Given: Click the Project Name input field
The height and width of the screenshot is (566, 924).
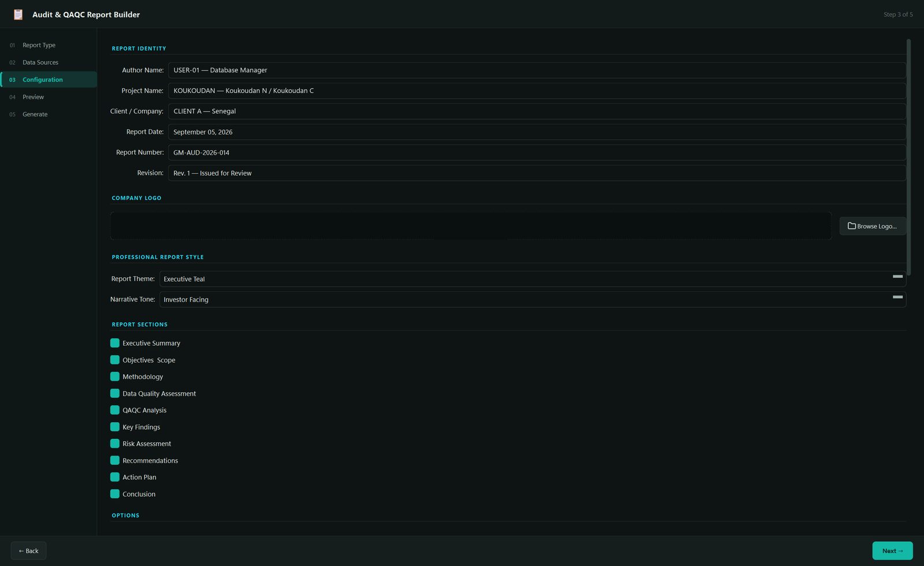Looking at the screenshot, I should 537,91.
